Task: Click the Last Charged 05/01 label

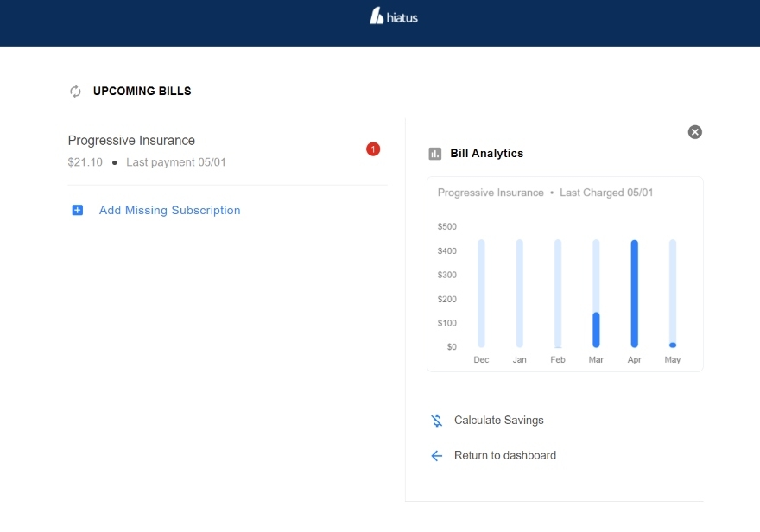Action: click(x=606, y=193)
